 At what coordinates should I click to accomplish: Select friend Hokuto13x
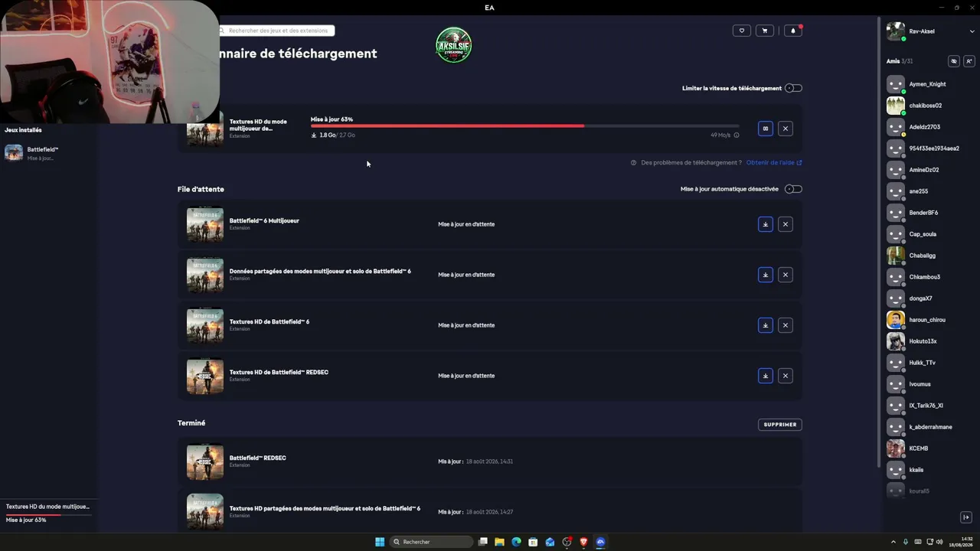tap(923, 341)
